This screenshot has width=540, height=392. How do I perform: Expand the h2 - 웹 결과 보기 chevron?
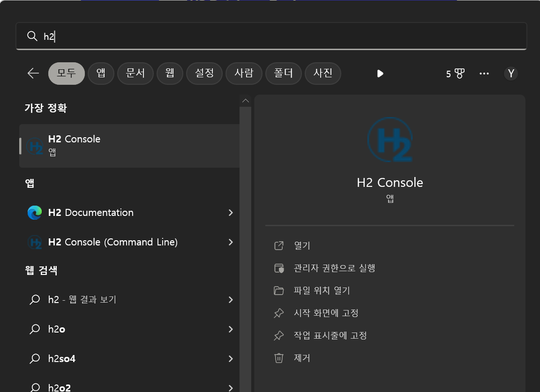click(x=231, y=300)
